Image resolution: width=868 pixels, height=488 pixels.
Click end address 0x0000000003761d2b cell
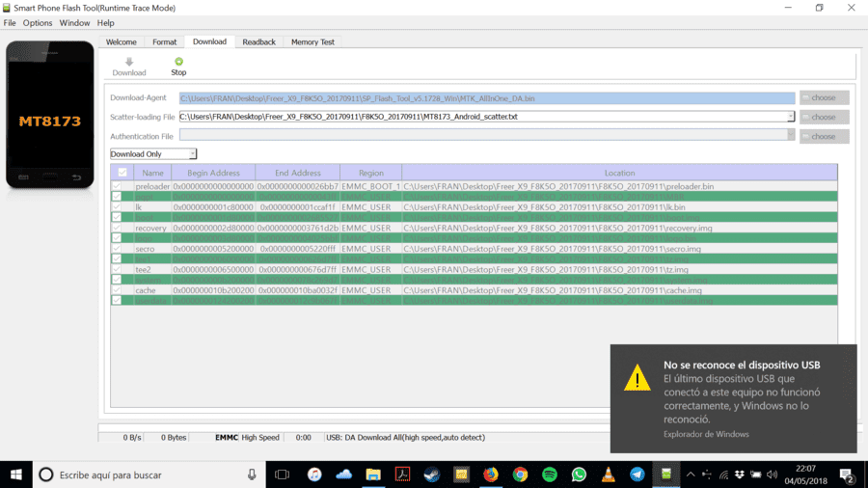(298, 228)
